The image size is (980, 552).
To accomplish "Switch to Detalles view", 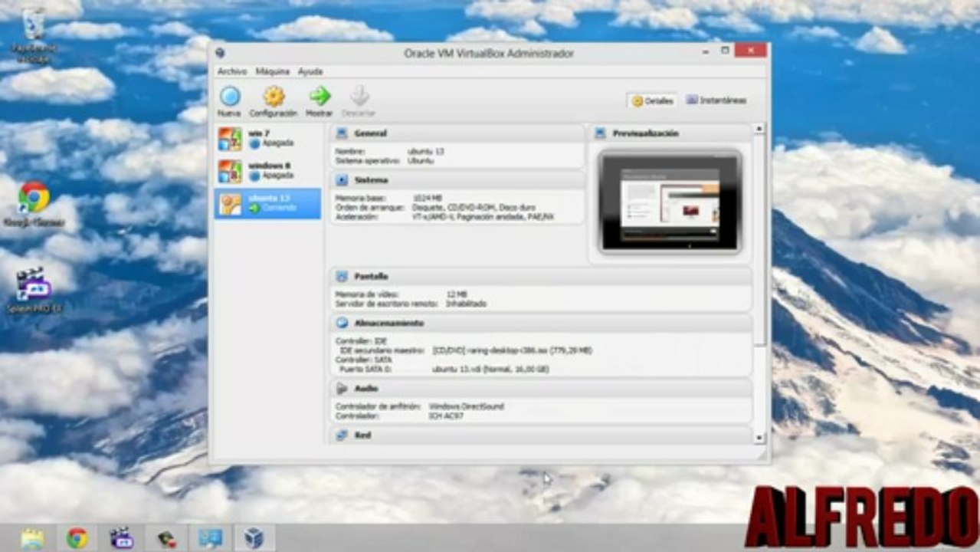I will (x=653, y=100).
